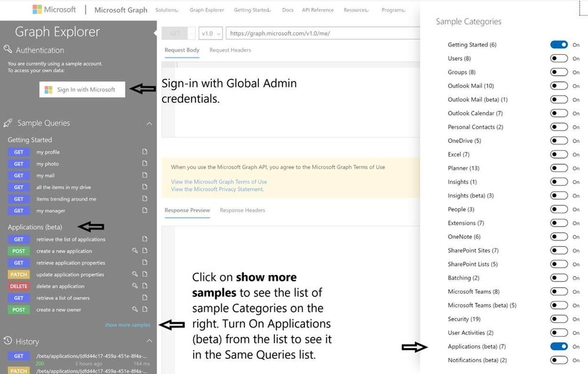The width and height of the screenshot is (588, 374).
Task: Collapse the History section
Action: point(150,340)
